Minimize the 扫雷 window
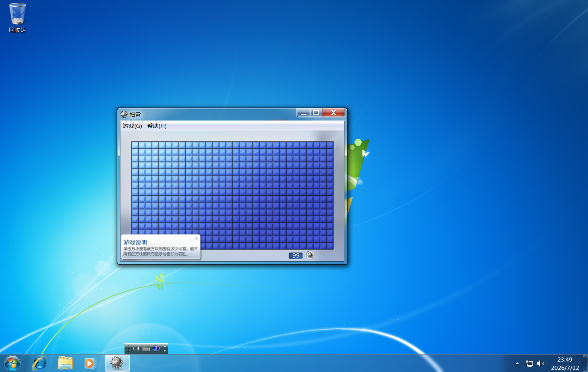 point(304,113)
